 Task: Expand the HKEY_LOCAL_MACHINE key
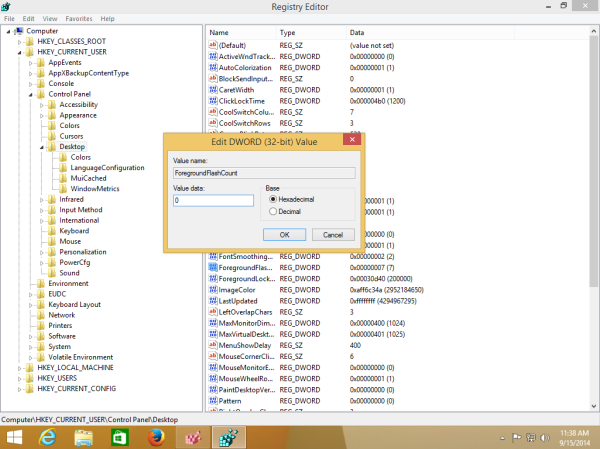pos(20,368)
